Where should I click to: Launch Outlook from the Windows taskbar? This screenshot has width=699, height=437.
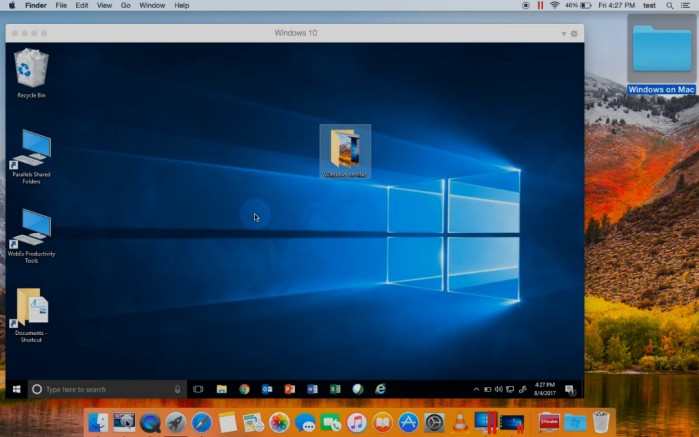pyautogui.click(x=267, y=389)
